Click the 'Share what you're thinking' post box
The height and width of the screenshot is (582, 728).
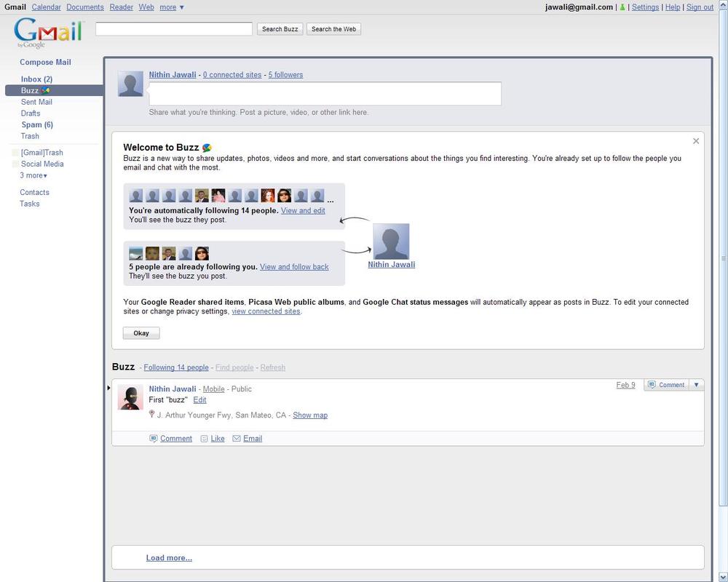(x=325, y=94)
